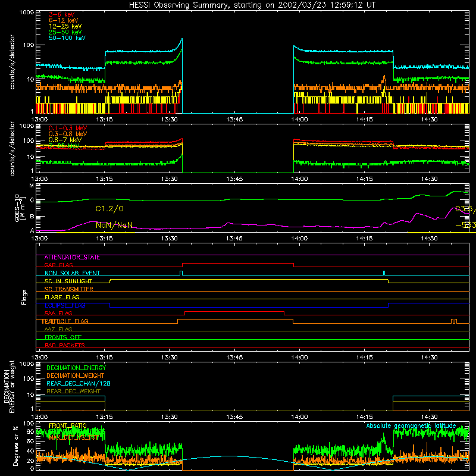
Task: Click the M class label on GOES axis
Action: 32,186
